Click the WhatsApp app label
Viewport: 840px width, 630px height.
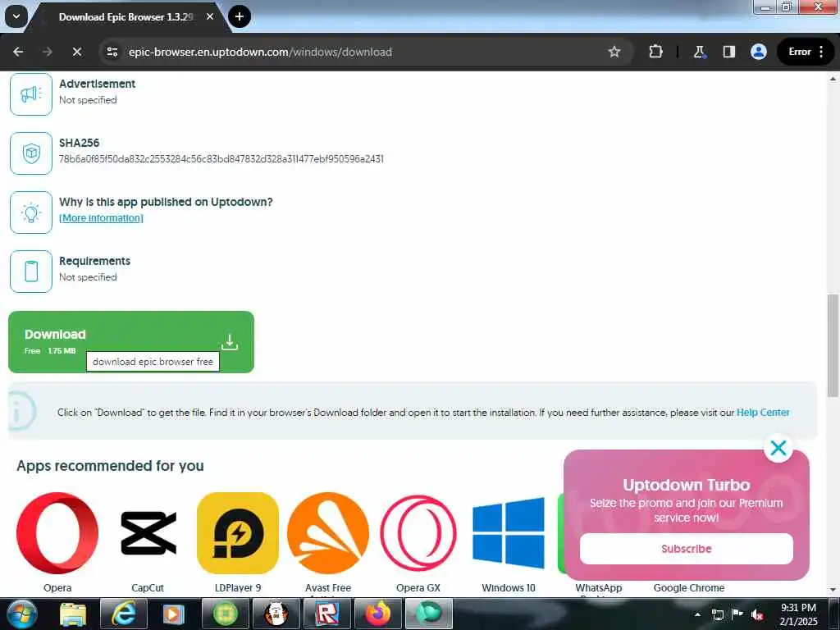pos(599,587)
